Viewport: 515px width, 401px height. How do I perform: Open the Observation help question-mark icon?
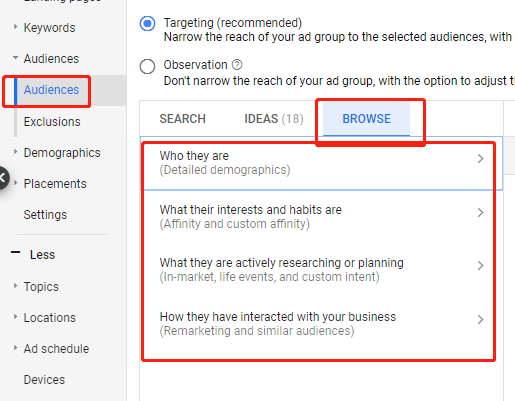click(x=237, y=65)
